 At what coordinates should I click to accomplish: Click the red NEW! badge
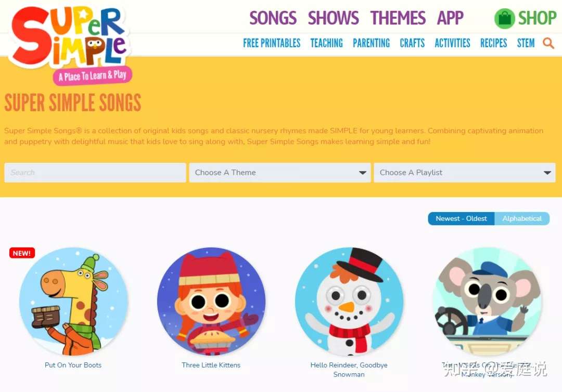coord(22,253)
